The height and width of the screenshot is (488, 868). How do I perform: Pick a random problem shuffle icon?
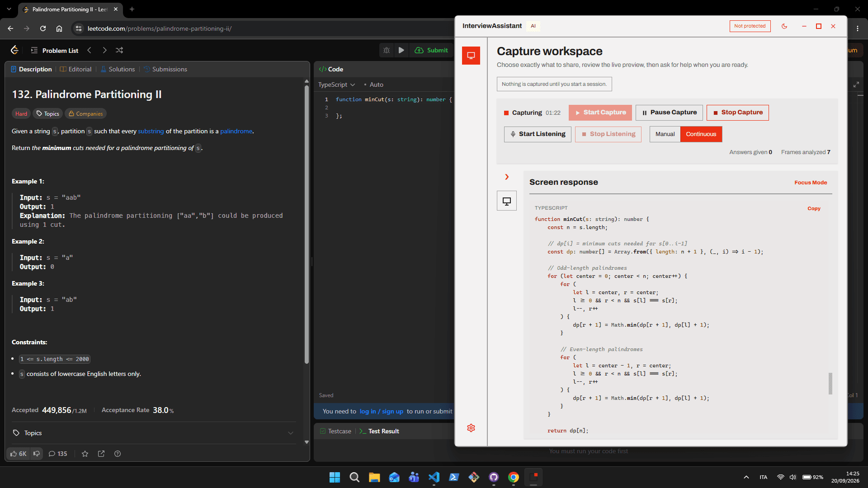(x=119, y=50)
